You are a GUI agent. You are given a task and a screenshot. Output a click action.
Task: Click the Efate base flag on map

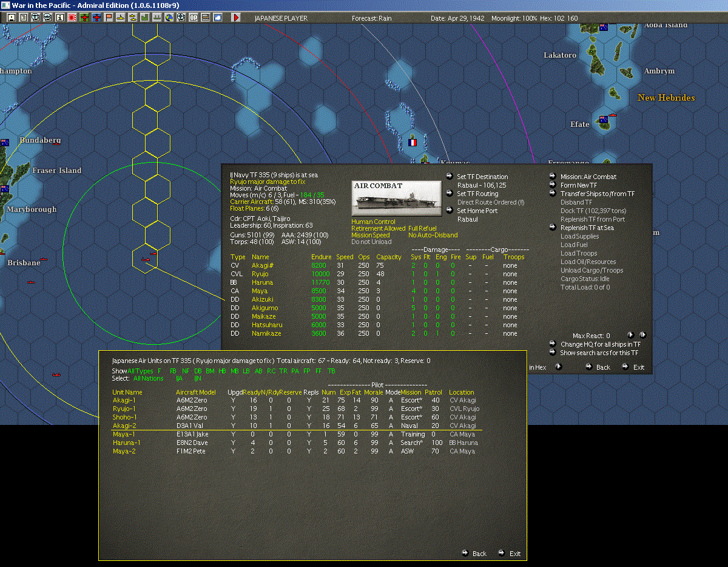point(604,119)
